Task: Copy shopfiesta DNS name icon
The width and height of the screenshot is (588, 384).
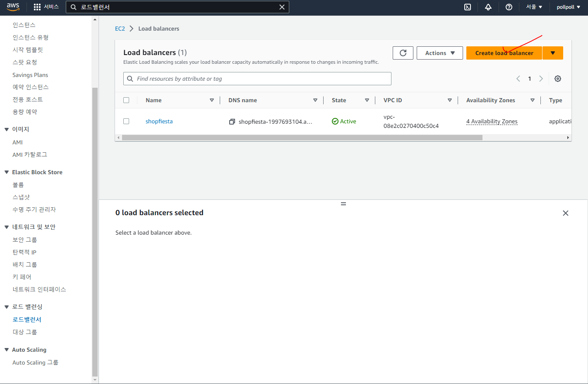Action: (232, 122)
